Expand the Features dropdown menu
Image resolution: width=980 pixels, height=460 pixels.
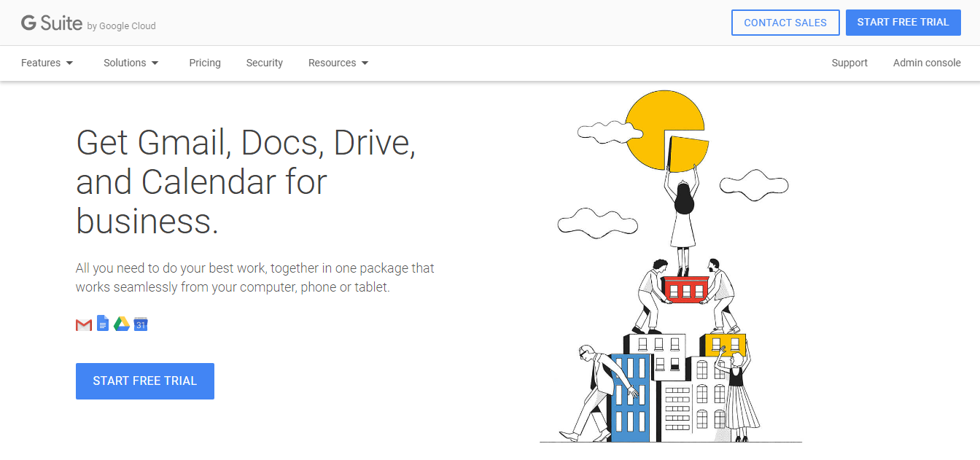47,63
